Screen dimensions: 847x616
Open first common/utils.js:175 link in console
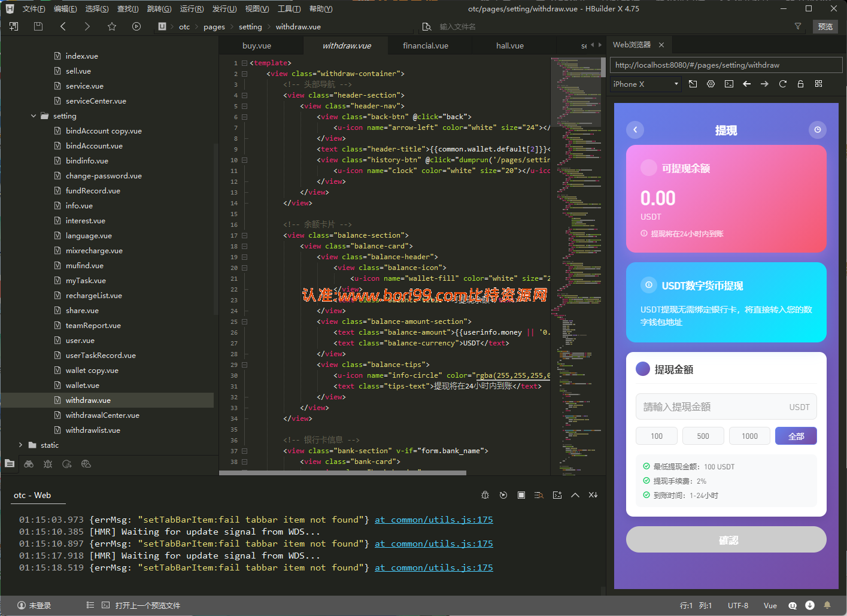coord(434,520)
